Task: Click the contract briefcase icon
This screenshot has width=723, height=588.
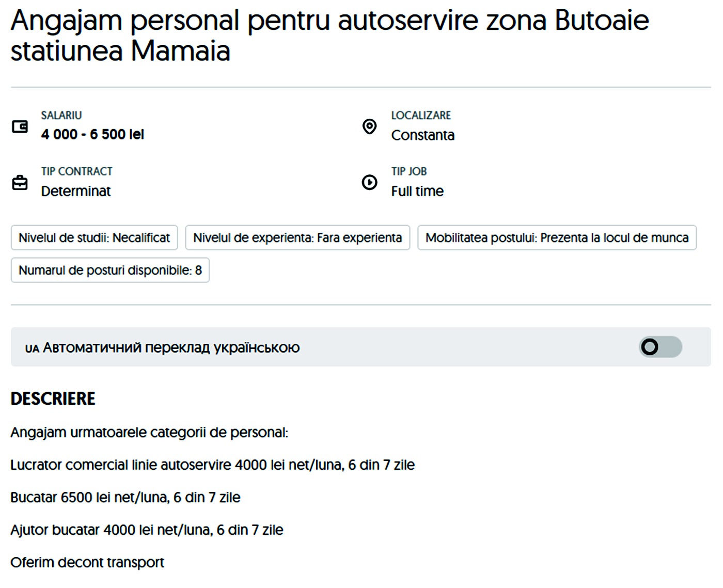Action: pos(20,183)
